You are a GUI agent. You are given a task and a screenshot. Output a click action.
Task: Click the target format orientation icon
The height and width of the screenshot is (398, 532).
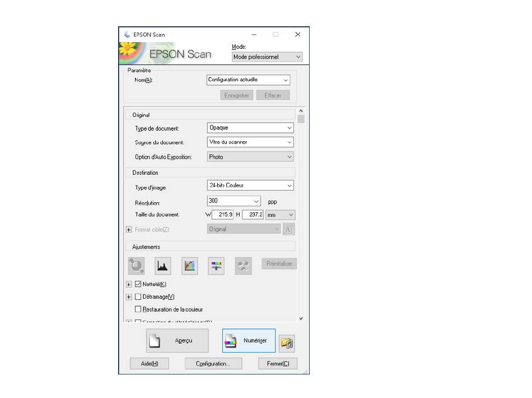(x=288, y=229)
